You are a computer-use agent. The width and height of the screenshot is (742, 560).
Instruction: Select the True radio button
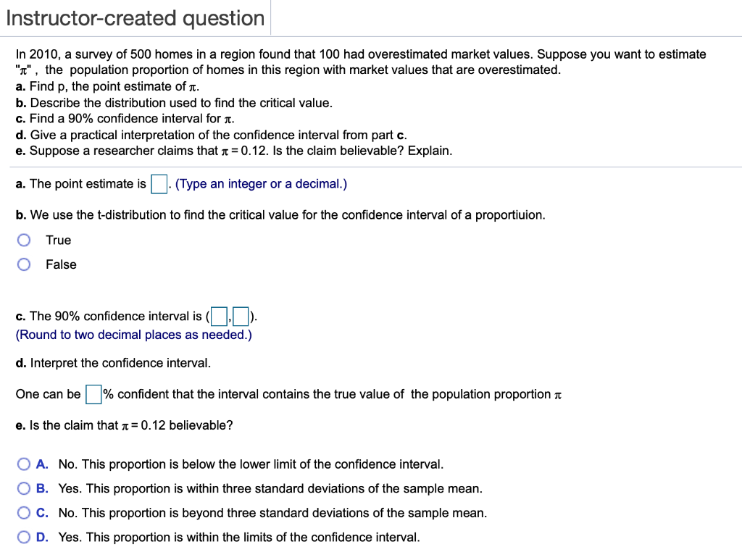[23, 239]
